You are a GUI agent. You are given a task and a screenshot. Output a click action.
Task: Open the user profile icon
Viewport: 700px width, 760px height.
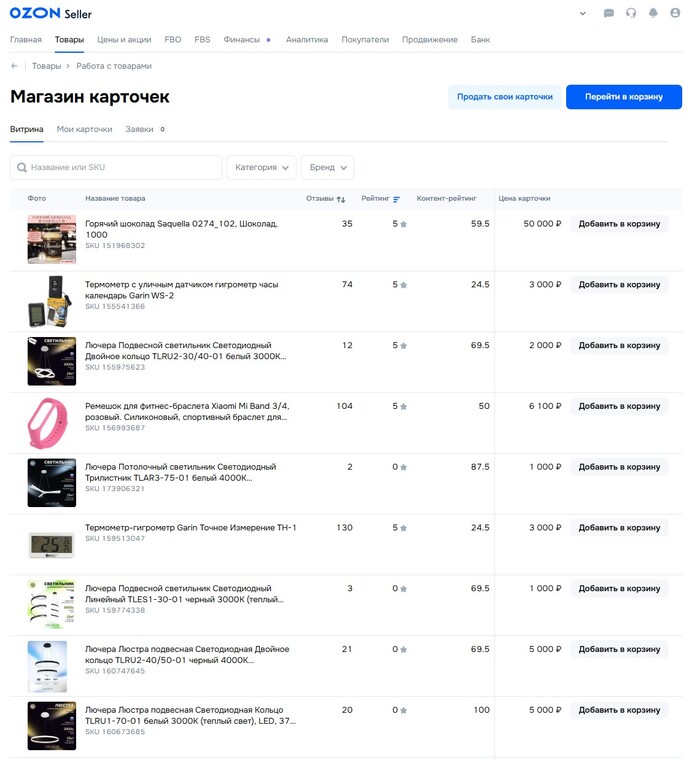coord(675,13)
